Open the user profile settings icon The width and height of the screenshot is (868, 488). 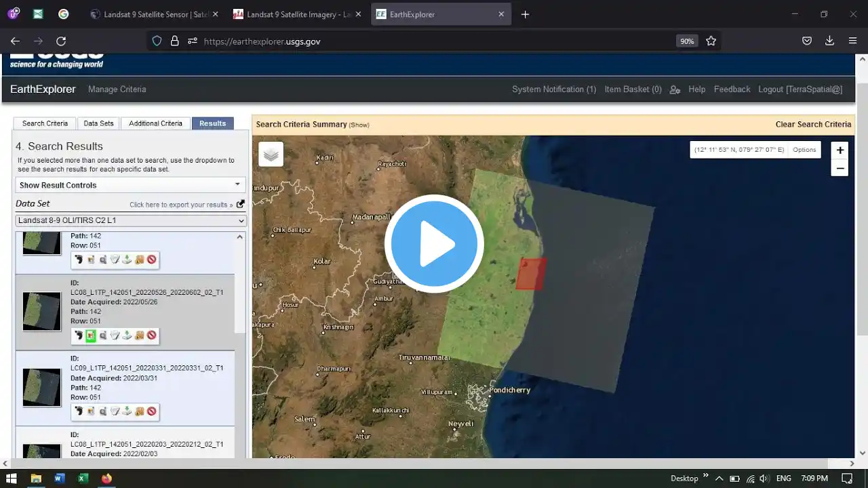click(x=675, y=89)
